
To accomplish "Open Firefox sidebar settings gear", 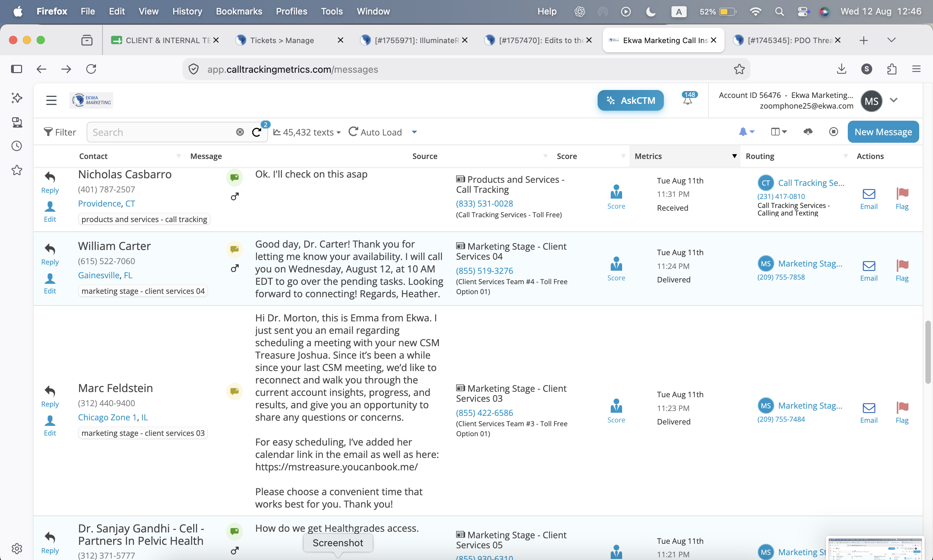I will (17, 548).
